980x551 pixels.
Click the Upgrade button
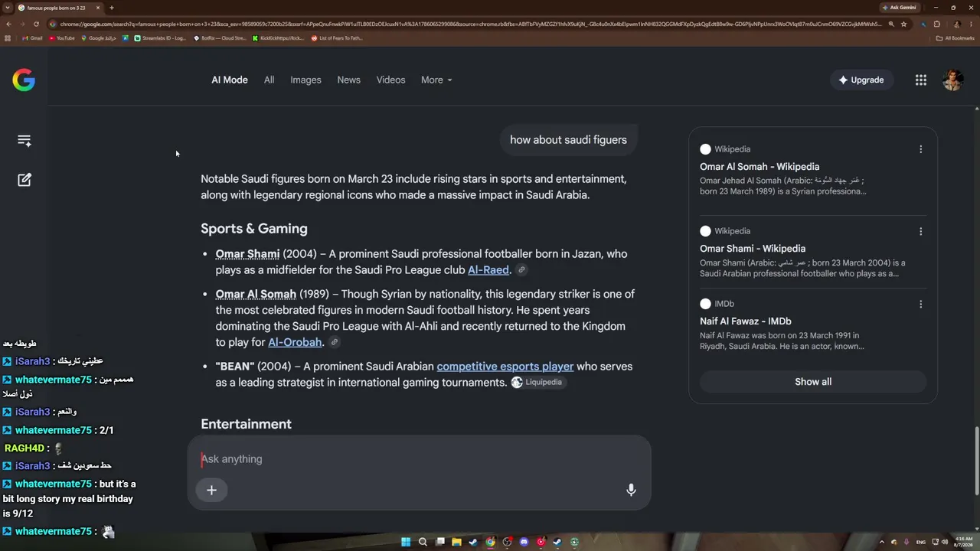point(861,80)
